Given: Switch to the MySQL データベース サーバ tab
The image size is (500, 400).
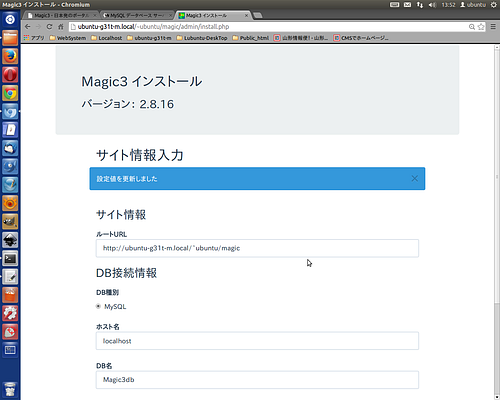Looking at the screenshot, I should pyautogui.click(x=137, y=15).
